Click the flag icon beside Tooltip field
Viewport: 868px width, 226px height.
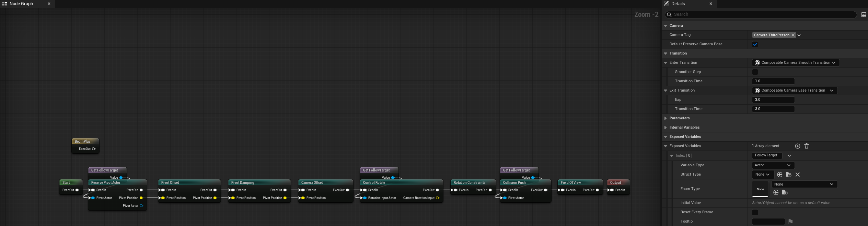[790, 222]
